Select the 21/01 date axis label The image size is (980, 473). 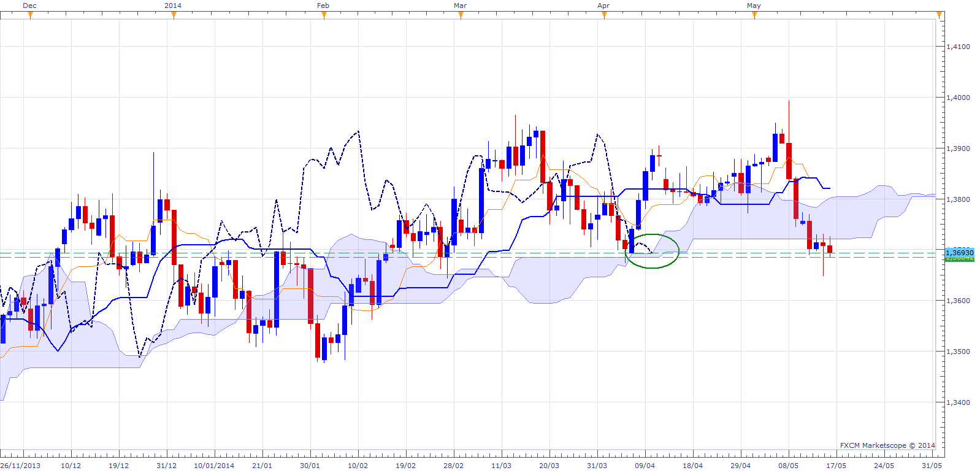point(262,466)
